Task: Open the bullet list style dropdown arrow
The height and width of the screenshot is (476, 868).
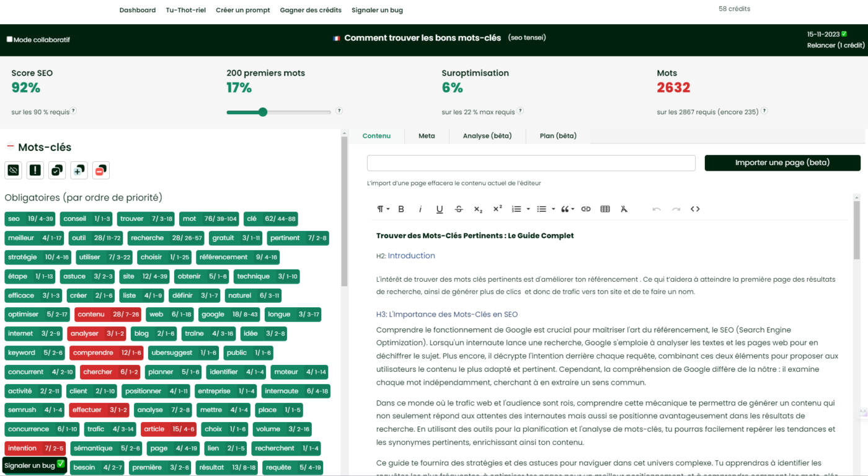Action: point(553,209)
